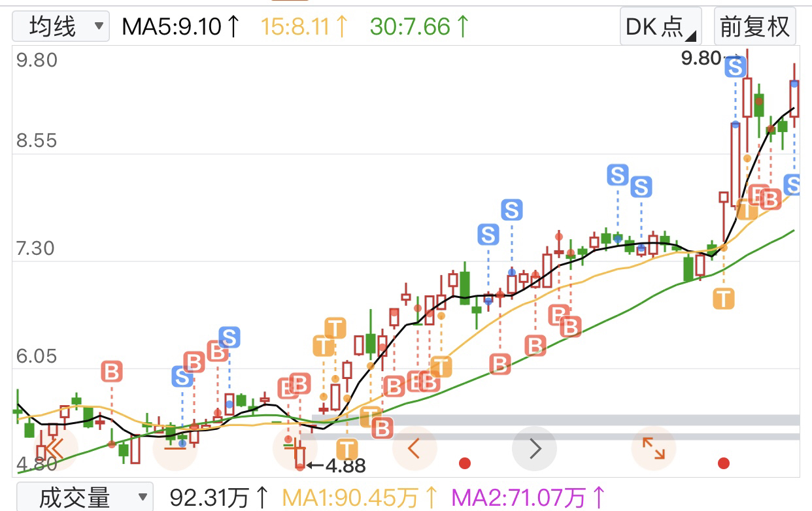
Task: Tap the orange T marker beside the 9.80 rally candles
Action: [x=747, y=209]
